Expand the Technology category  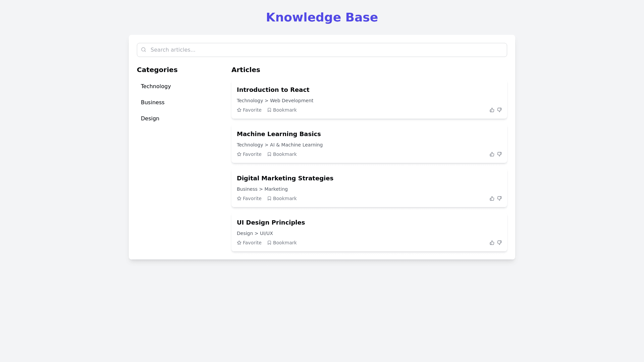pos(156,86)
